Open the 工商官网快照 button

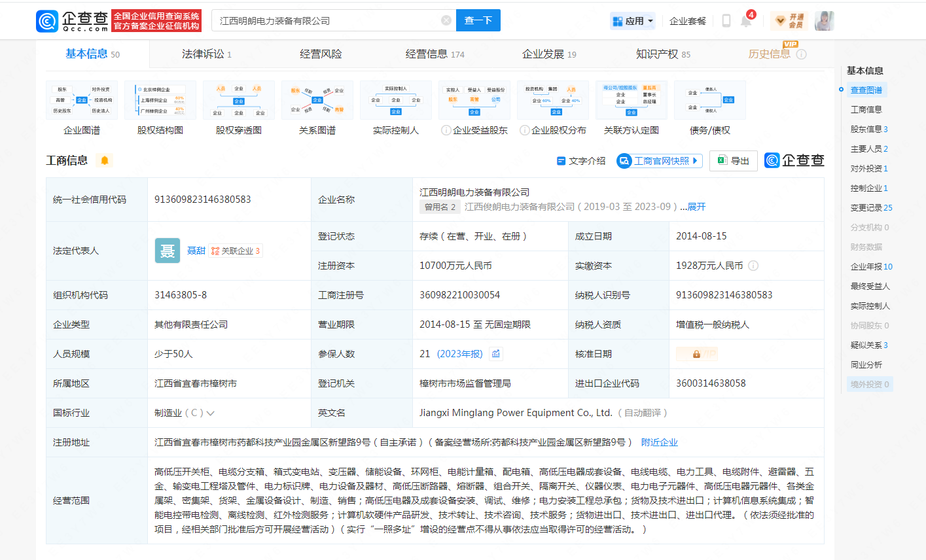(659, 161)
